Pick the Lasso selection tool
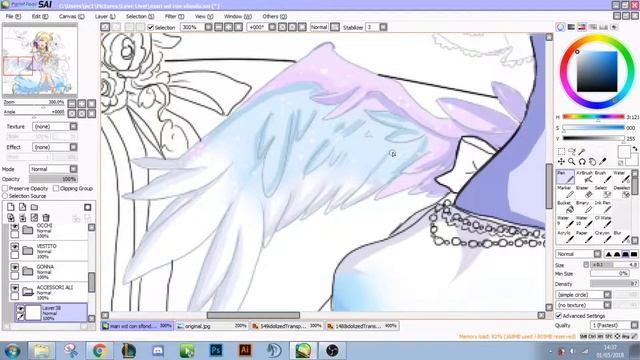 [572, 151]
